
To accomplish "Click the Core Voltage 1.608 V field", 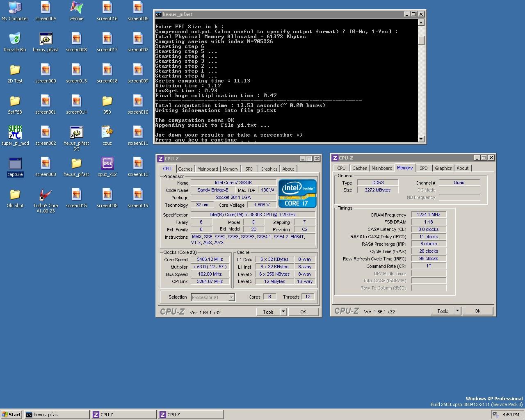I will (x=262, y=205).
